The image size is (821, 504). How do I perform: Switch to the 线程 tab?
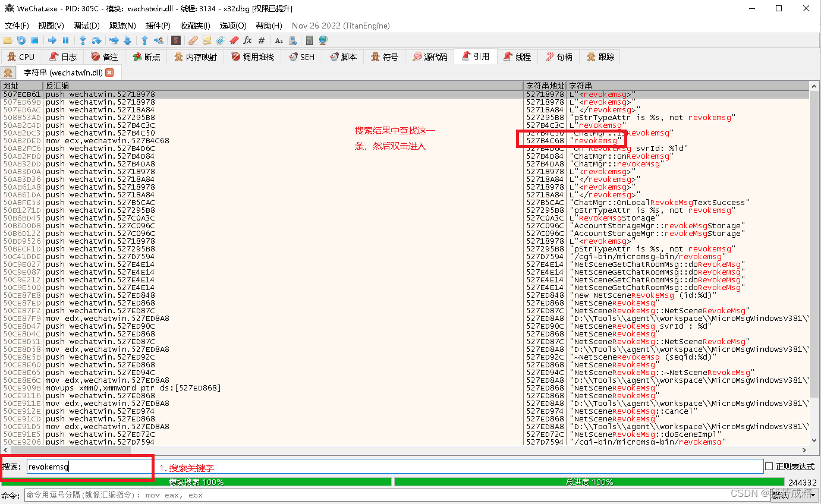point(517,57)
